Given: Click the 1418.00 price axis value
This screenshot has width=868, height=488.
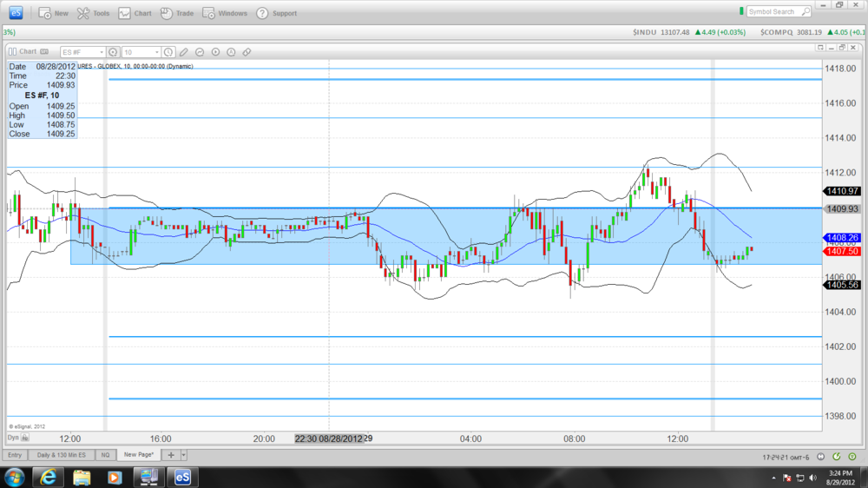Looking at the screenshot, I should [x=840, y=69].
